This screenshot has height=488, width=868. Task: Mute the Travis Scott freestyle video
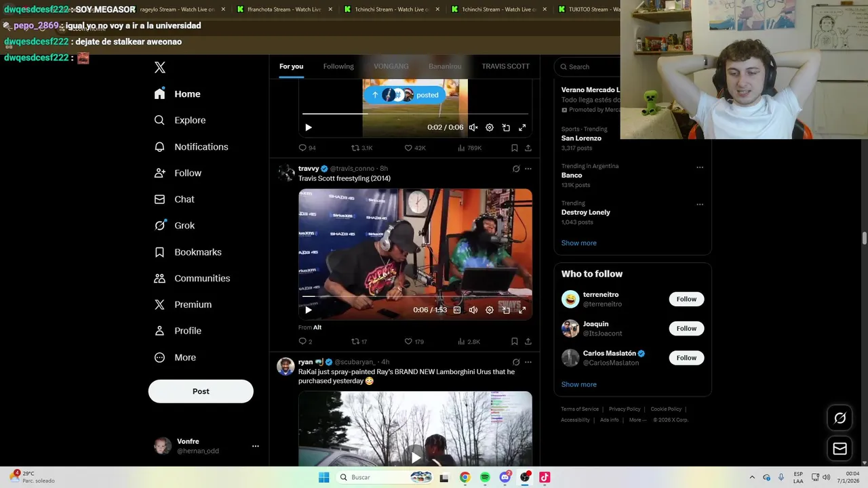coord(473,310)
